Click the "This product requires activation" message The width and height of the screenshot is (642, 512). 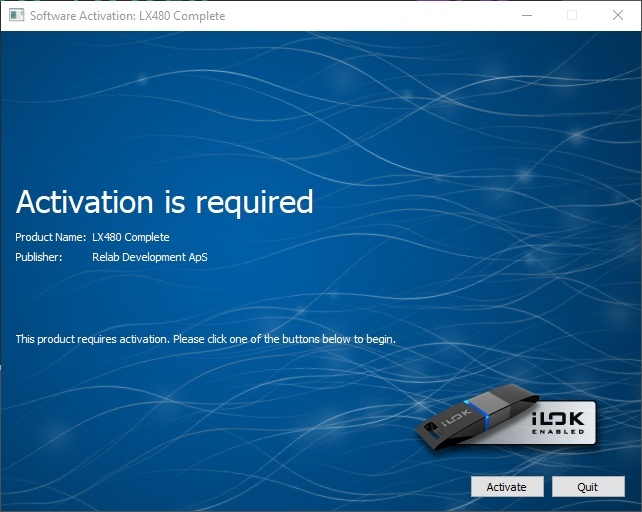click(206, 339)
